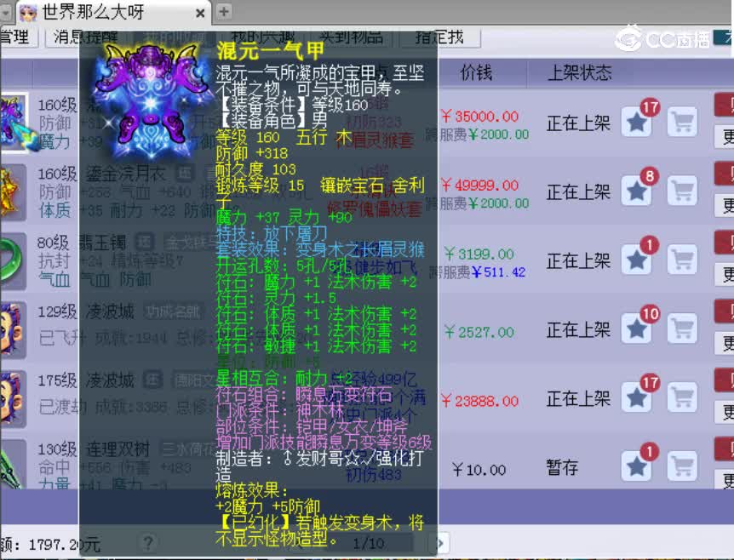Add the ¥10.00 item to cart
This screenshot has height=560, width=734.
pos(682,466)
